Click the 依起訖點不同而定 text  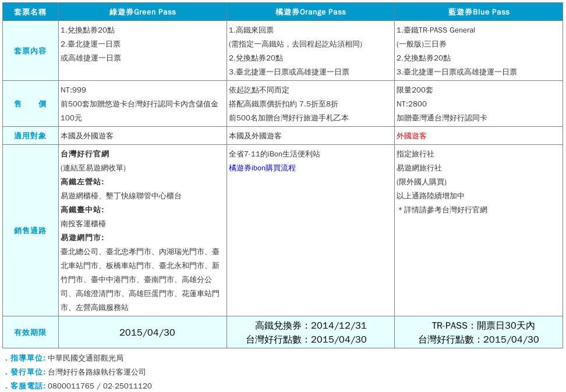pos(259,90)
